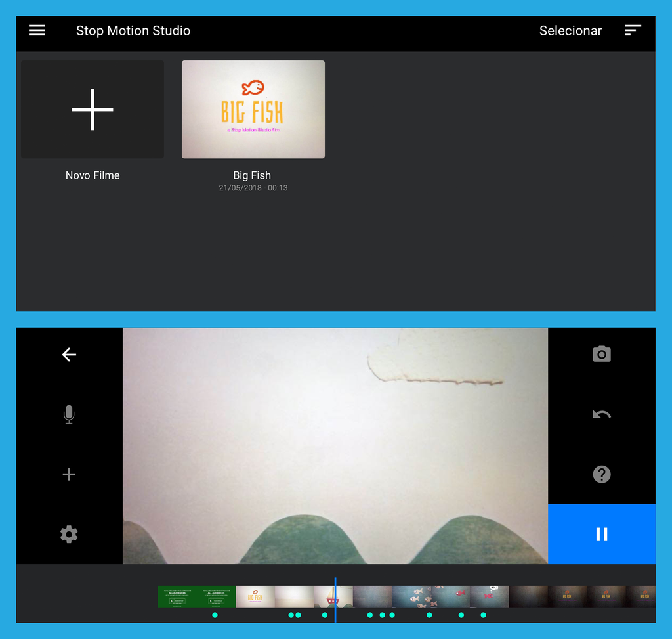Open project settings gear icon

tap(69, 535)
